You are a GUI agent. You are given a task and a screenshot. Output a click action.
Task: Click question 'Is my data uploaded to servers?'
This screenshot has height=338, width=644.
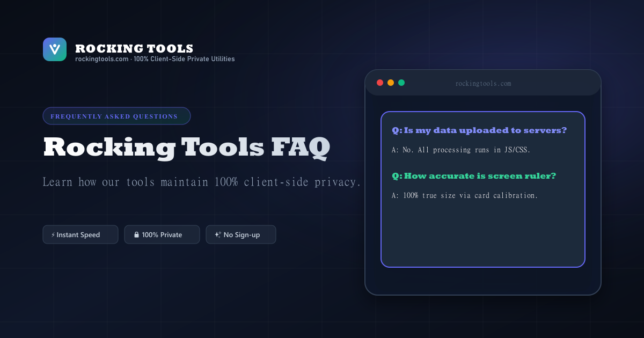pyautogui.click(x=480, y=130)
